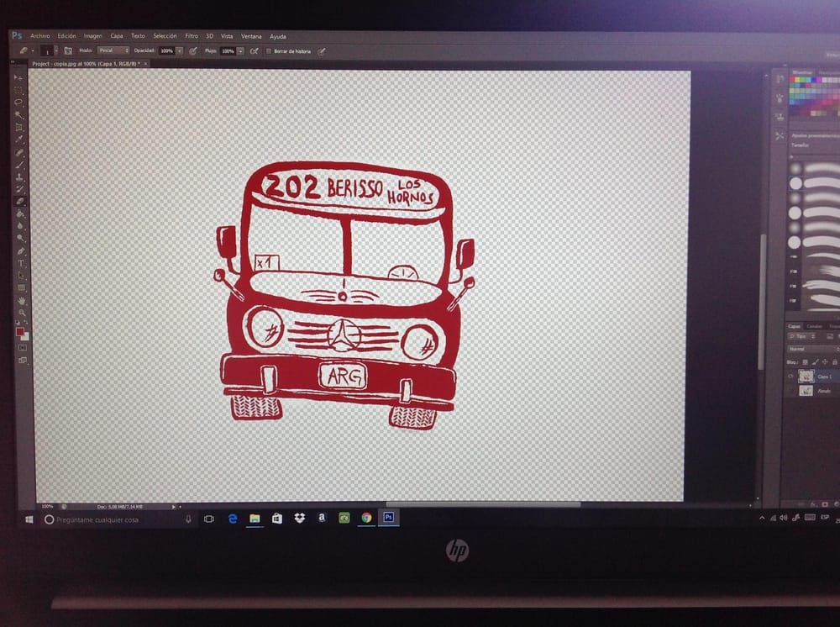Viewport: 840px width, 627px height.
Task: Click the Flujo 100% value field
Action: tap(228, 51)
